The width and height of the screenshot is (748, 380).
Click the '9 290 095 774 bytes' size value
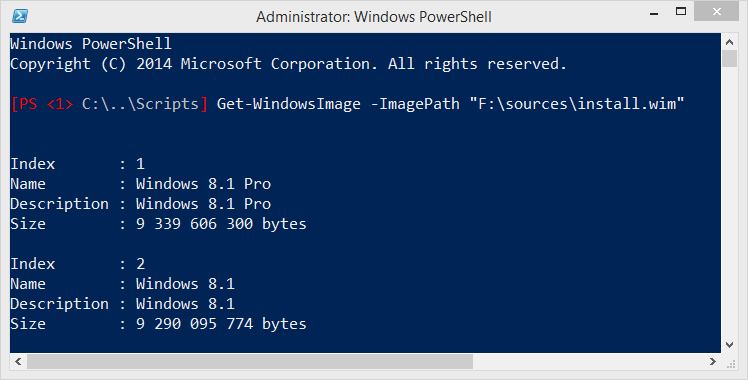click(221, 324)
